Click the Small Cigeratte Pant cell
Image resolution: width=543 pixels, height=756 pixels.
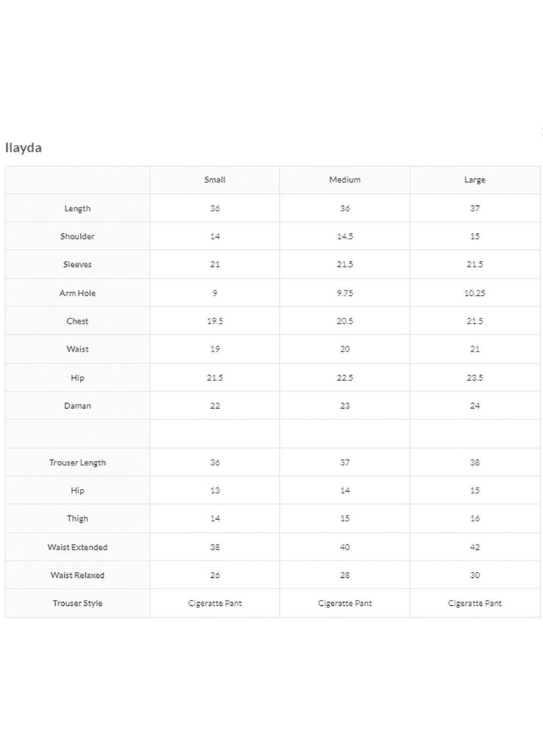pos(215,603)
